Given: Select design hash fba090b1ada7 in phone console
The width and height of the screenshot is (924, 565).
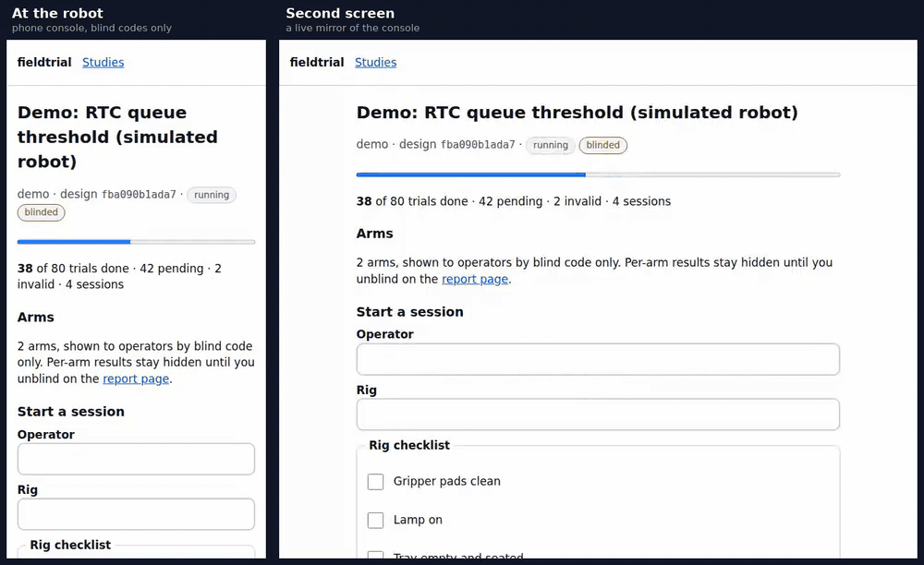Looking at the screenshot, I should pos(140,195).
